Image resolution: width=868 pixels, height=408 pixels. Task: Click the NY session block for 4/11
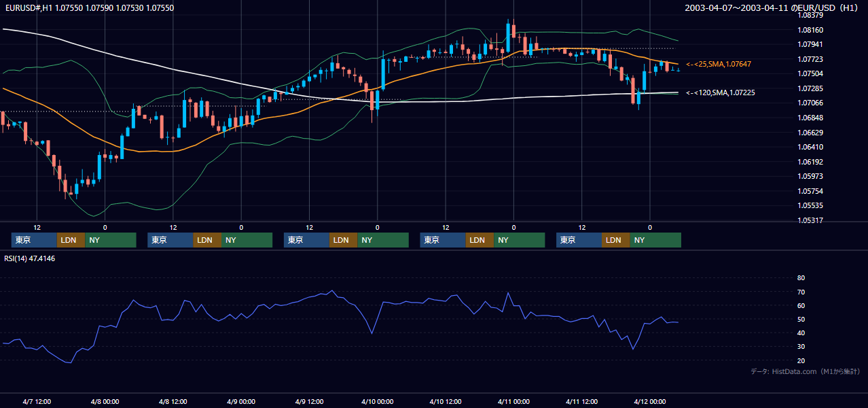tap(655, 240)
